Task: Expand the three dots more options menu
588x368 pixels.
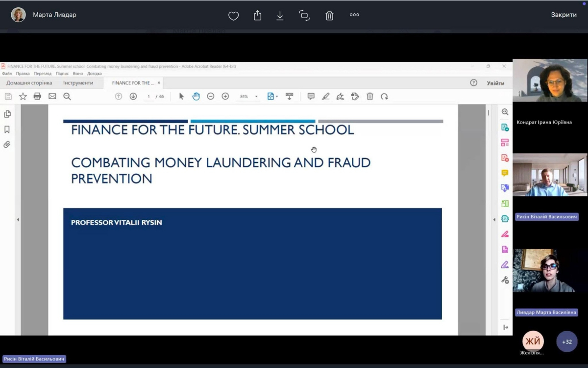Action: [354, 15]
